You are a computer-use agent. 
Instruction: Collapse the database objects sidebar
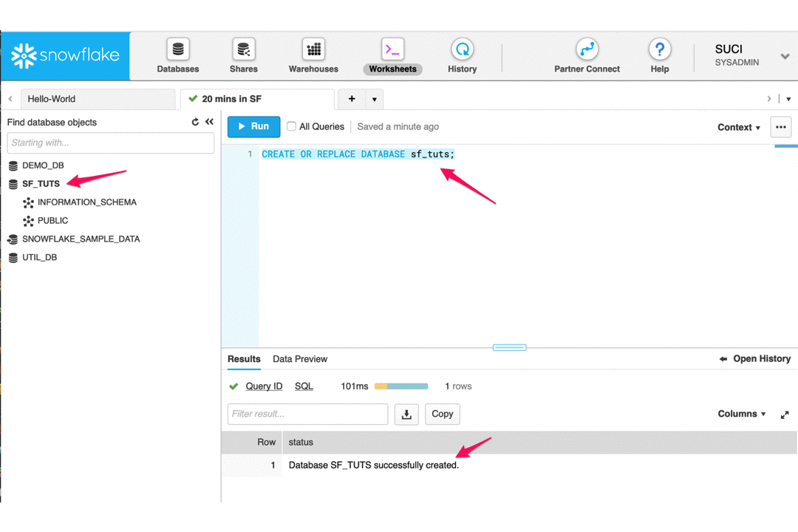click(209, 122)
